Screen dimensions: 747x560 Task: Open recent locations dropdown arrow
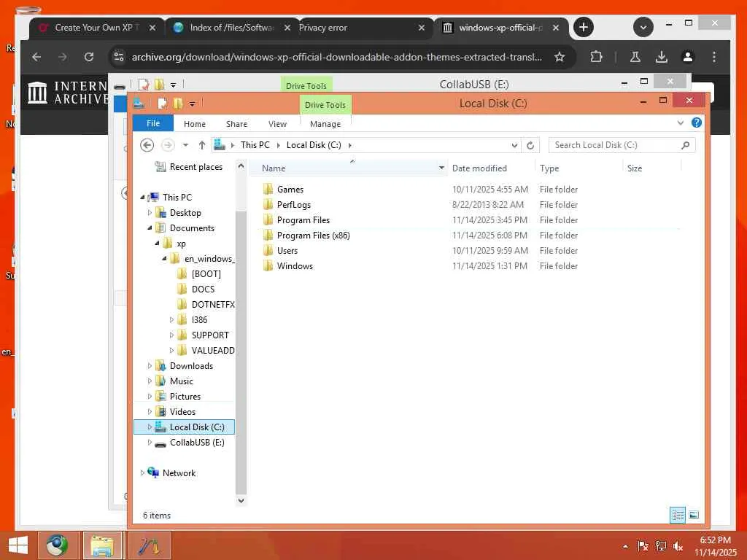(x=185, y=145)
